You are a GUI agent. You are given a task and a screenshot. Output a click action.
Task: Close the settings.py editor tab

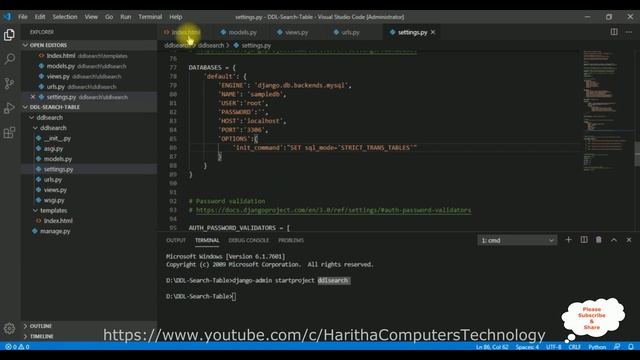coord(433,32)
